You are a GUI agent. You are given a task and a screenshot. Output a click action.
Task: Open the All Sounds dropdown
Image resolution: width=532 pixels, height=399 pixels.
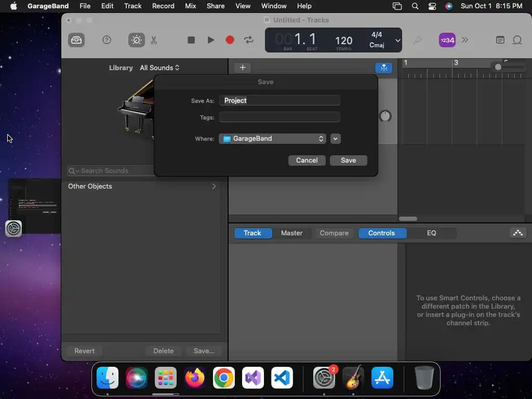[x=159, y=68]
